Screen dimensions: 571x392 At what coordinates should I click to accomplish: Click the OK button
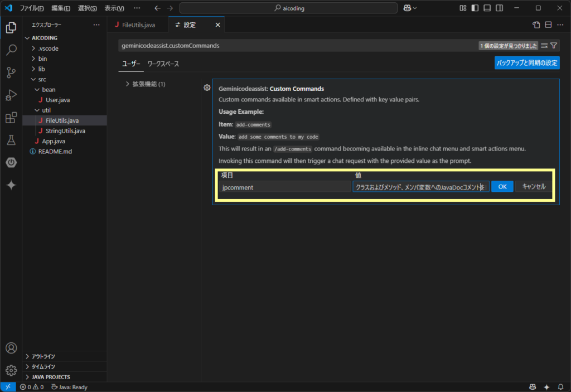(x=502, y=187)
